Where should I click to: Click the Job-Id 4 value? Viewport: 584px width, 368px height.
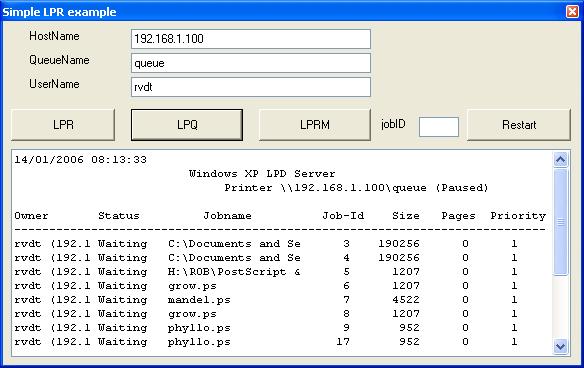[346, 258]
